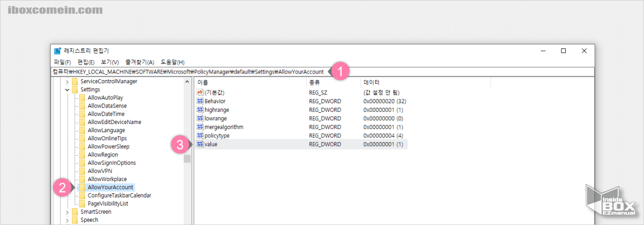Click data cell 0x00000000 (0)
Viewport: 644px width, 225px height.
383,118
